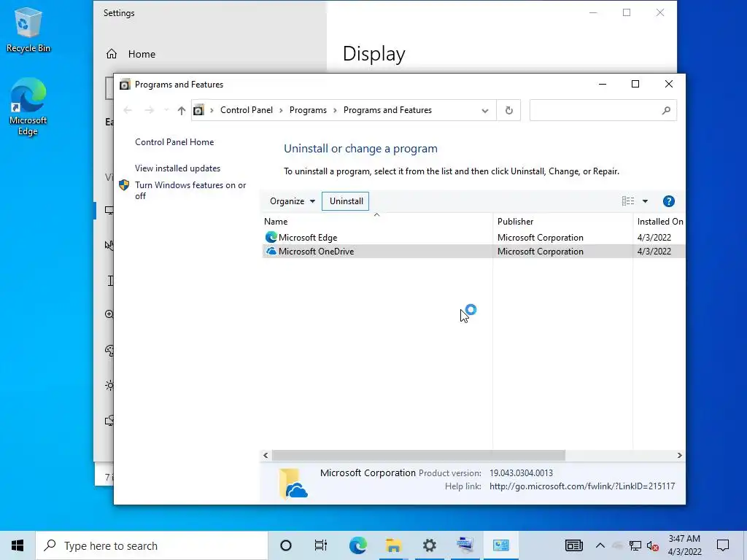The image size is (747, 560).
Task: Select the Microsoft OneDrive row name
Action: tap(316, 252)
